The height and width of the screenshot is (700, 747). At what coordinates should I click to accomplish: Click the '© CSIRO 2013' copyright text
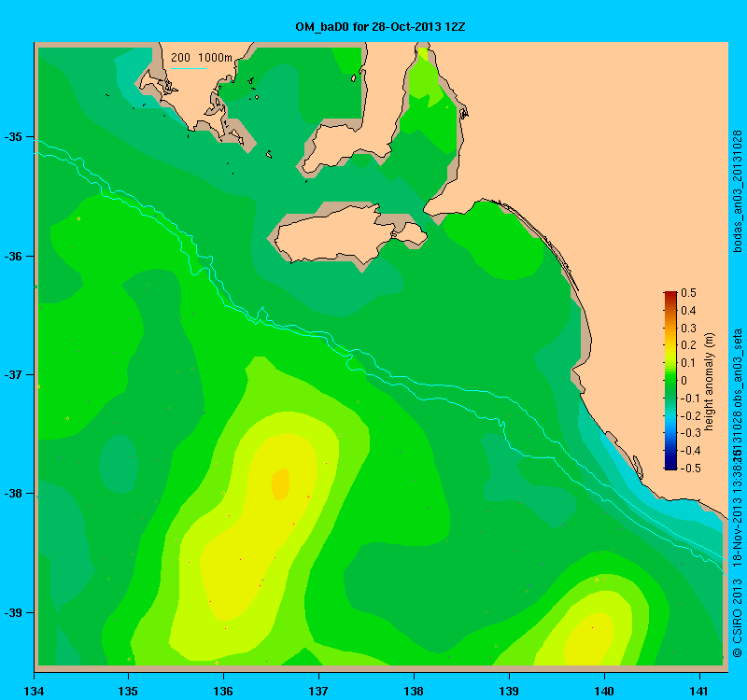click(x=737, y=617)
